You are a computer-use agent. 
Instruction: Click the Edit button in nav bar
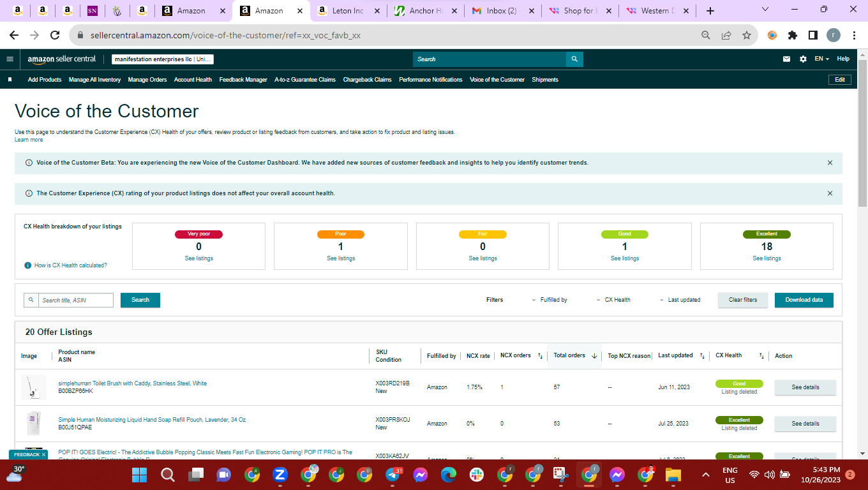point(840,80)
